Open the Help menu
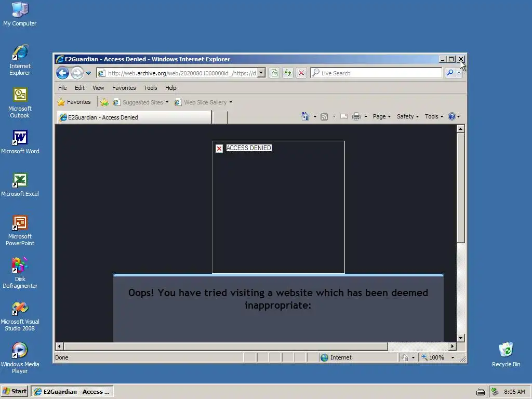This screenshot has width=532, height=399. point(170,88)
